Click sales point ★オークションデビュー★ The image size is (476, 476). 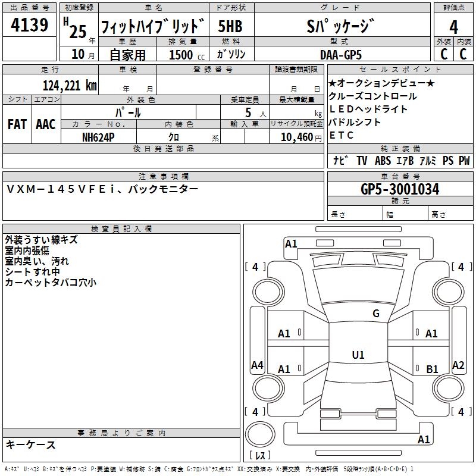(381, 83)
